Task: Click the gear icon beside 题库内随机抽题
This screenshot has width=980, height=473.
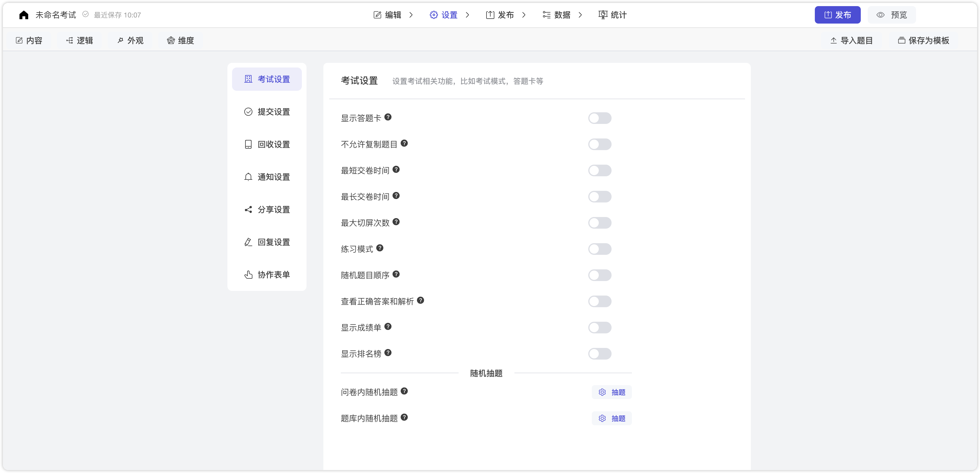Action: 602,418
